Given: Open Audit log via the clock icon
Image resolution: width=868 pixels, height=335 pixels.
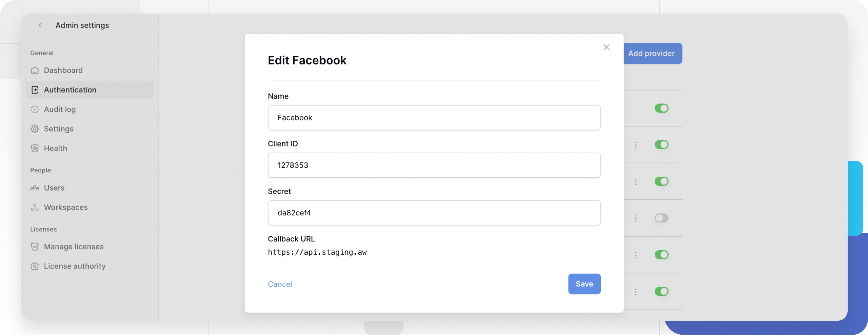Looking at the screenshot, I should (35, 109).
